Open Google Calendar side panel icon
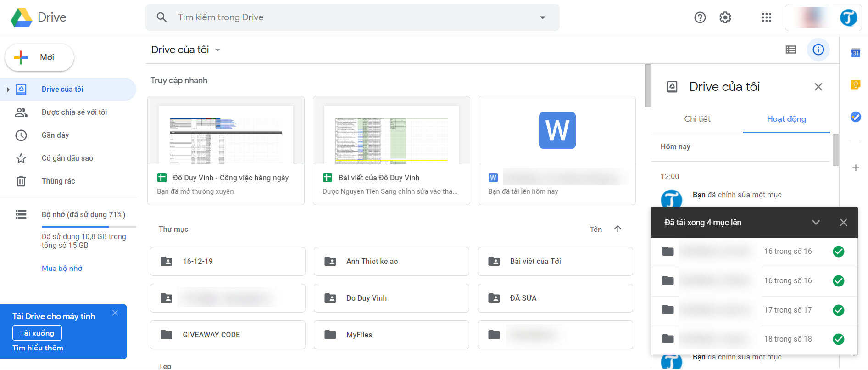The height and width of the screenshot is (370, 868). [x=856, y=53]
